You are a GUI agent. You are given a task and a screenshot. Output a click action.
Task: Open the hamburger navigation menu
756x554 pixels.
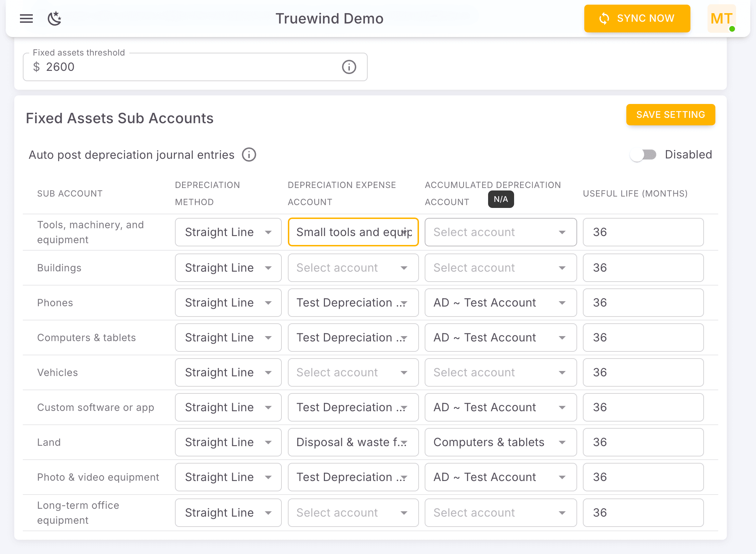pyautogui.click(x=26, y=19)
